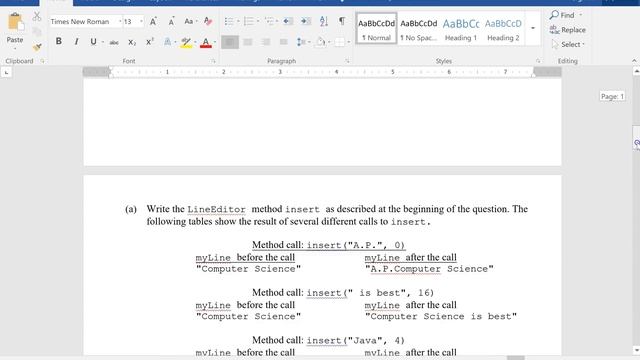Open the font name combo box
Screen dimensions: 640x360
click(x=86, y=22)
